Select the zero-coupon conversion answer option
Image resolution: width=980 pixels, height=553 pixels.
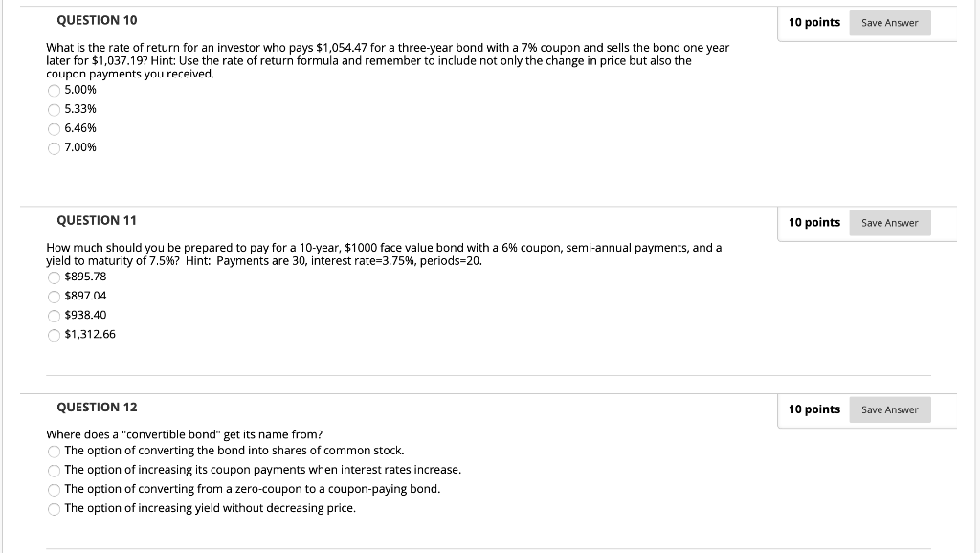[54, 489]
